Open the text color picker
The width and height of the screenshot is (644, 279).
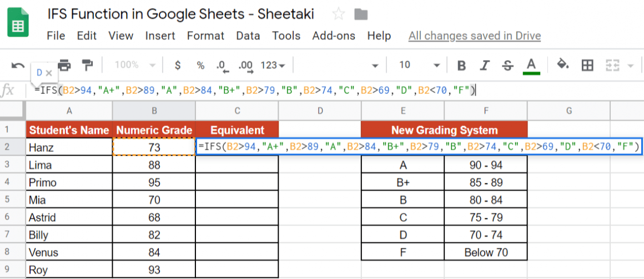[x=532, y=65]
